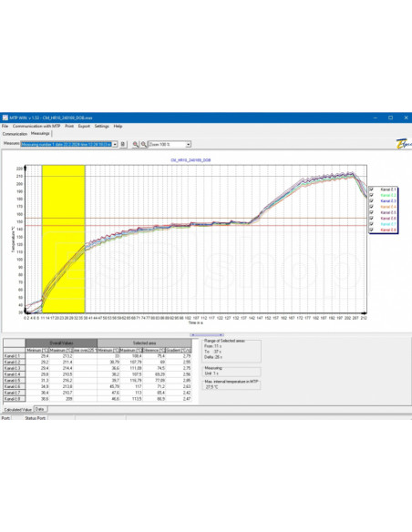Click the zoom-in magnifier icon
The image size is (412, 532).
136,144
